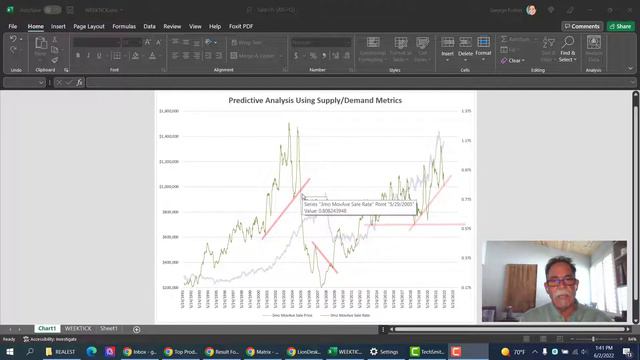Click the chart title text
This screenshot has height=360, width=640.
(x=315, y=100)
